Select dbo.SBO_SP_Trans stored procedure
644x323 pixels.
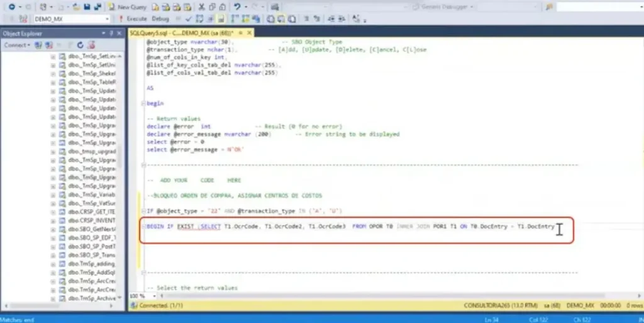pos(92,255)
